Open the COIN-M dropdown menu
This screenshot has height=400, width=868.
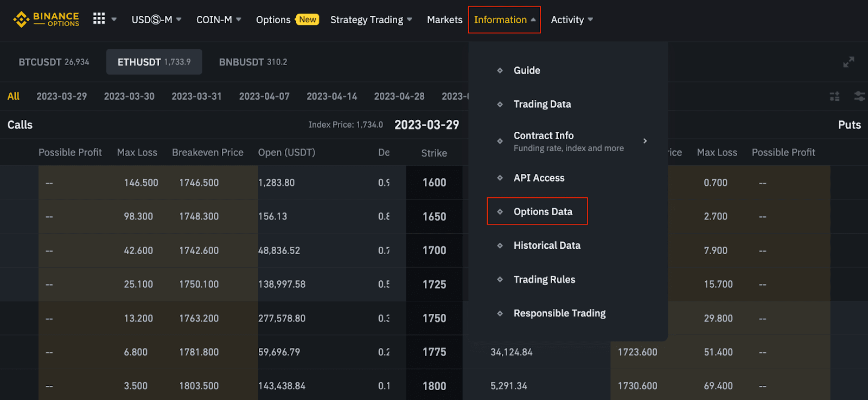219,20
